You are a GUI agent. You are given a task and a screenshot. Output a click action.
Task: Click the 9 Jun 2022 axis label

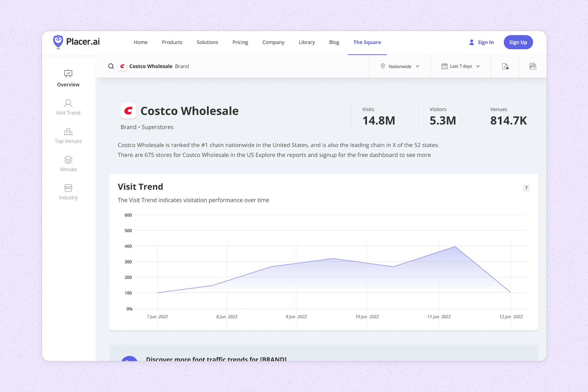click(x=296, y=317)
